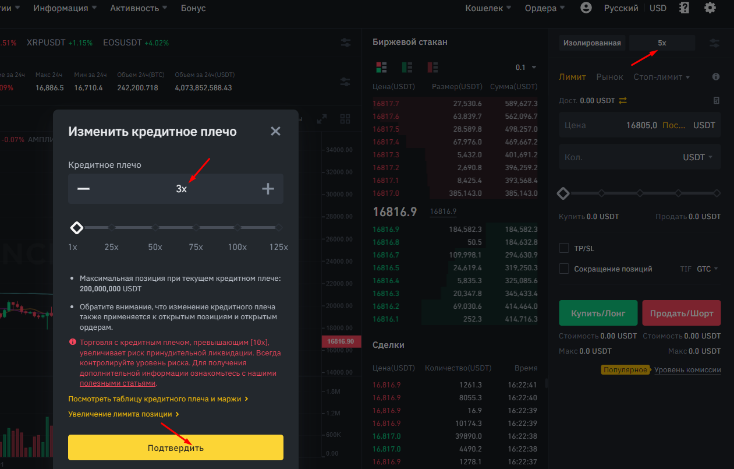The height and width of the screenshot is (469, 734).
Task: Increase leverage with plus button
Action: (268, 189)
